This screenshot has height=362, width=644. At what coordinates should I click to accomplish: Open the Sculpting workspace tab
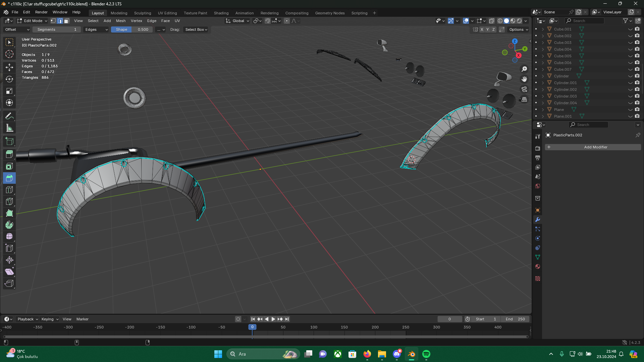(143, 13)
